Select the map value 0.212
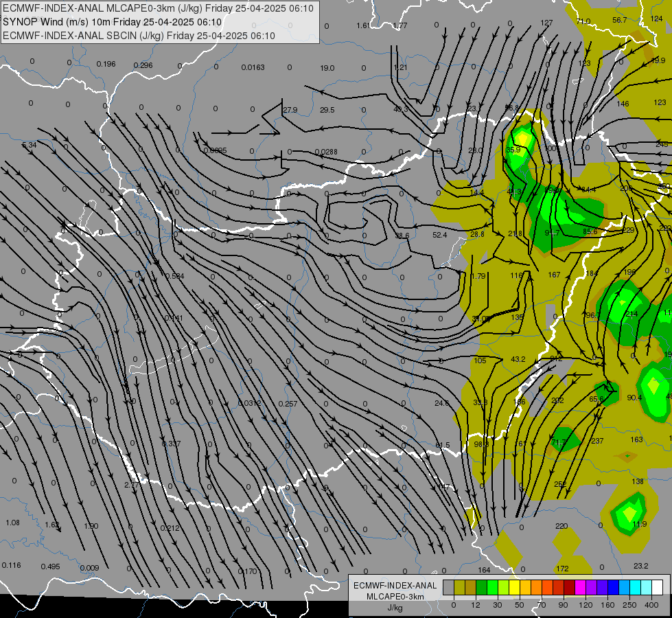 170,527
